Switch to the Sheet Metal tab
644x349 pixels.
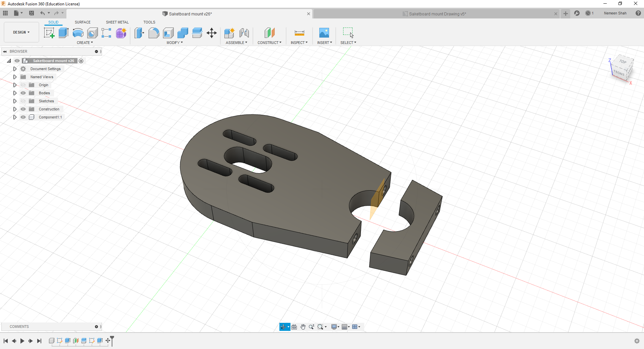117,22
